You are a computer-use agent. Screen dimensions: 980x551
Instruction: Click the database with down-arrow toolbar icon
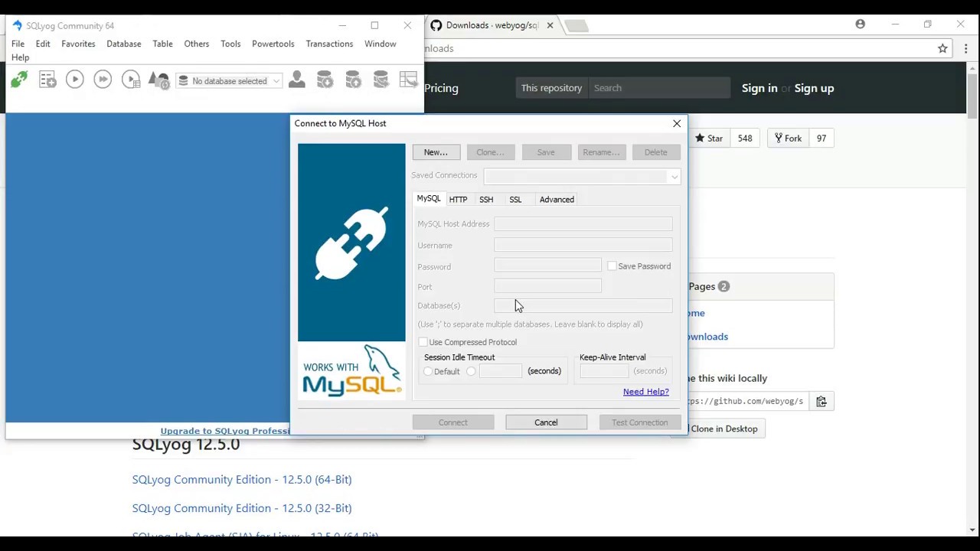(325, 80)
